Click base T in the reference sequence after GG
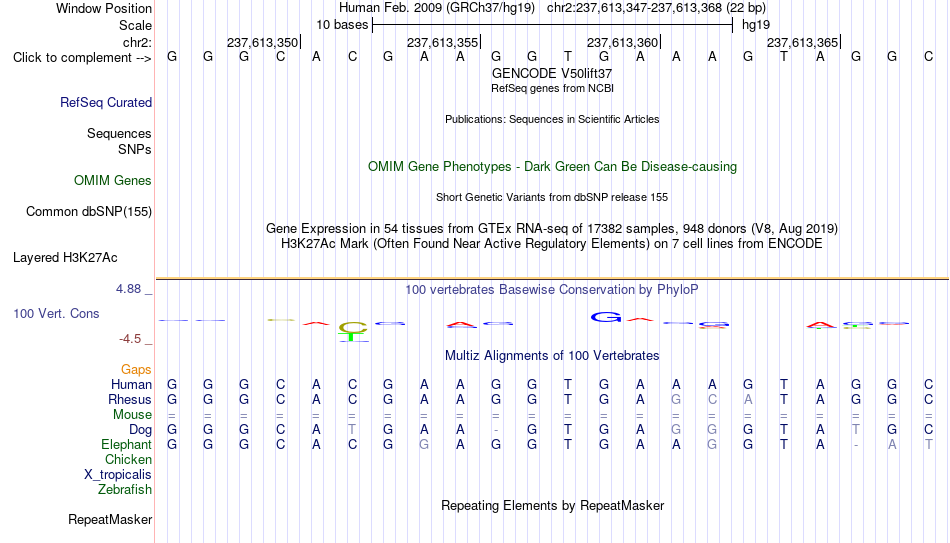Image resolution: width=950 pixels, height=543 pixels. click(x=568, y=56)
